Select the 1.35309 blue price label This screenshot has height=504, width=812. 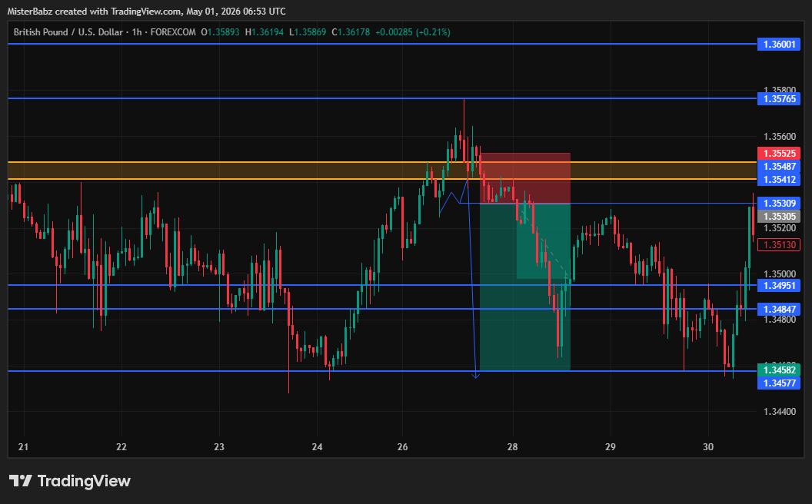tap(779, 203)
